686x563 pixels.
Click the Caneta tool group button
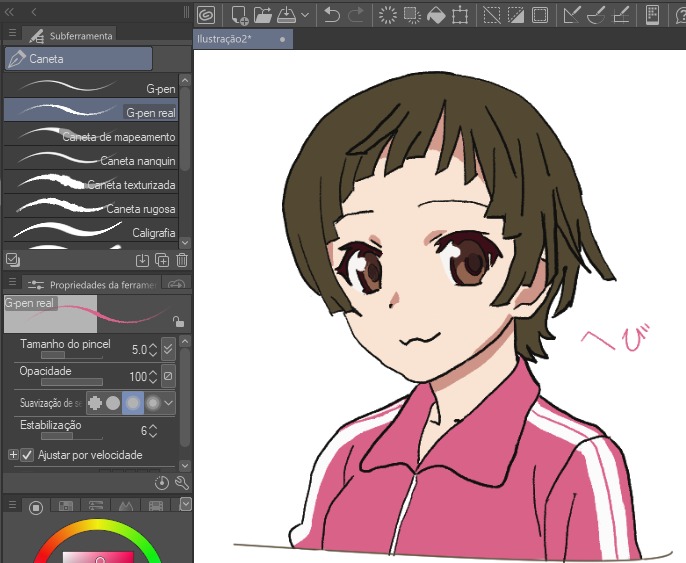78,59
